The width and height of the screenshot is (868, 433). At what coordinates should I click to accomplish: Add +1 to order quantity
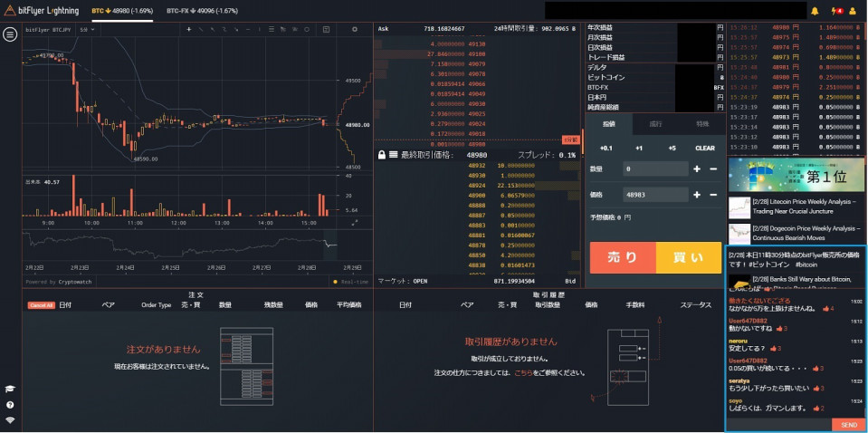tap(639, 149)
